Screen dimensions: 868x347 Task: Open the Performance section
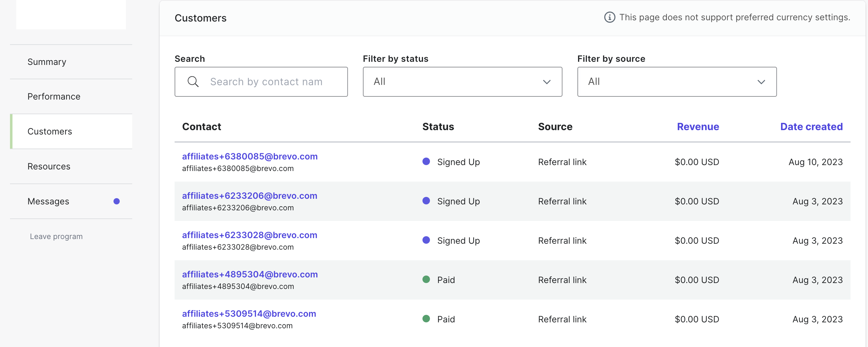click(54, 97)
